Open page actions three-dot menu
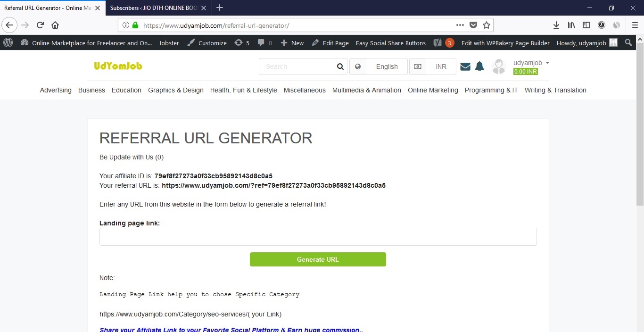This screenshot has width=644, height=332. coord(460,25)
